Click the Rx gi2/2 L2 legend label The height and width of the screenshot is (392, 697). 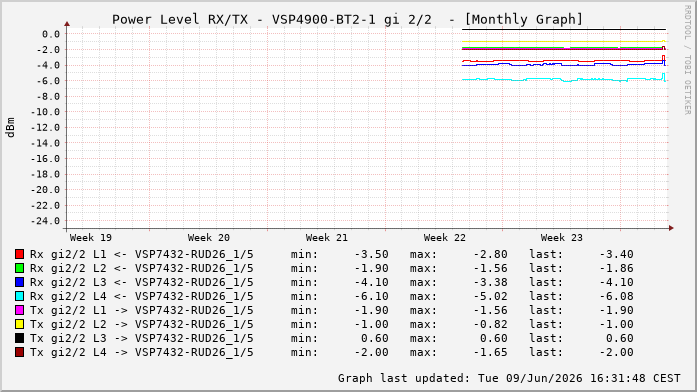(141, 268)
